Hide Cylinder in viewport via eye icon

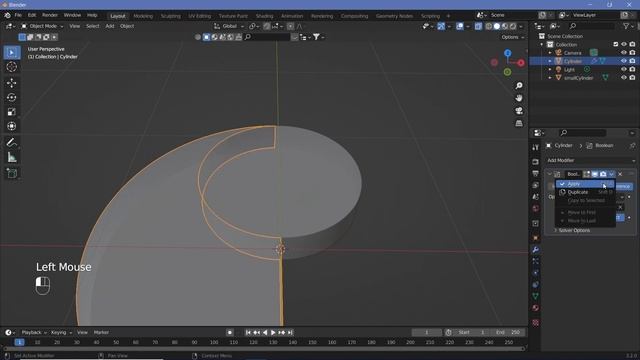[x=624, y=61]
